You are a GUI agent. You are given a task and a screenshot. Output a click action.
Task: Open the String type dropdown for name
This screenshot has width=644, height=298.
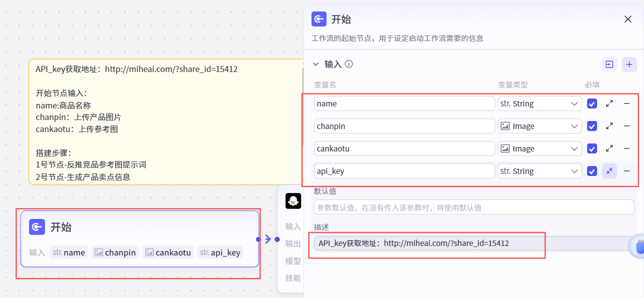pyautogui.click(x=539, y=103)
